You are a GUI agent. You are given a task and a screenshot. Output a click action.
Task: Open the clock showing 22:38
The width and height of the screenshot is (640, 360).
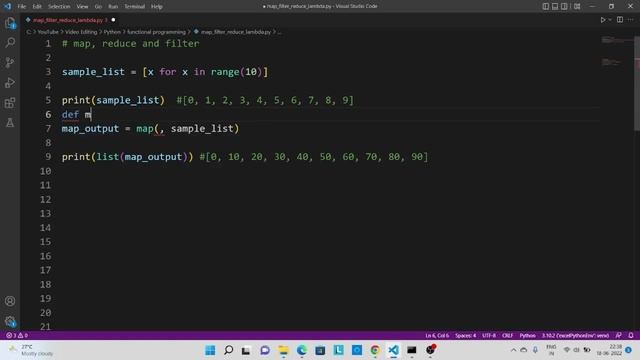click(x=610, y=350)
